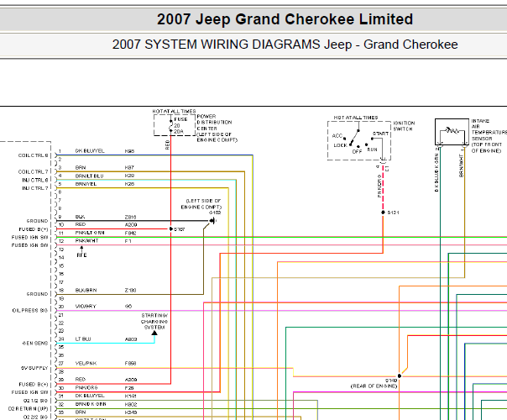This screenshot has width=507, height=420.
Task: Click the "LOCK" ignition switch position
Action: (340, 145)
